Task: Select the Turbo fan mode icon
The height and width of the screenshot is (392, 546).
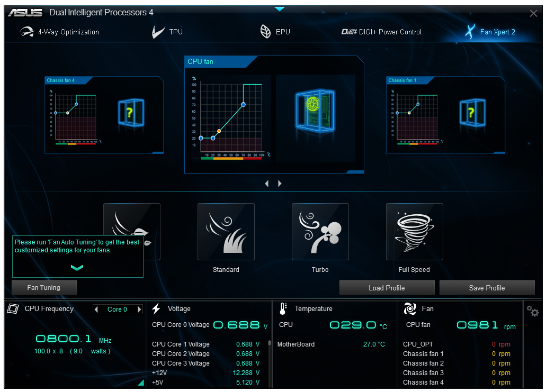Action: [320, 232]
